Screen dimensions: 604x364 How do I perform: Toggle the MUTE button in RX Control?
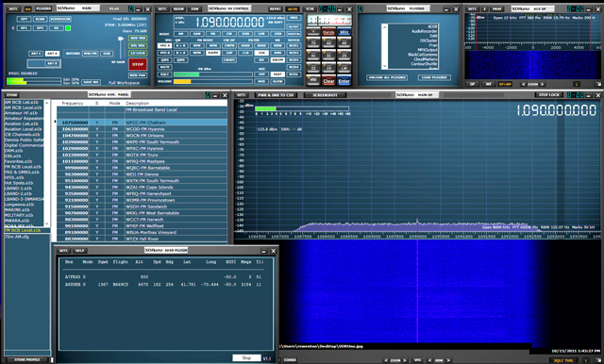164,67
